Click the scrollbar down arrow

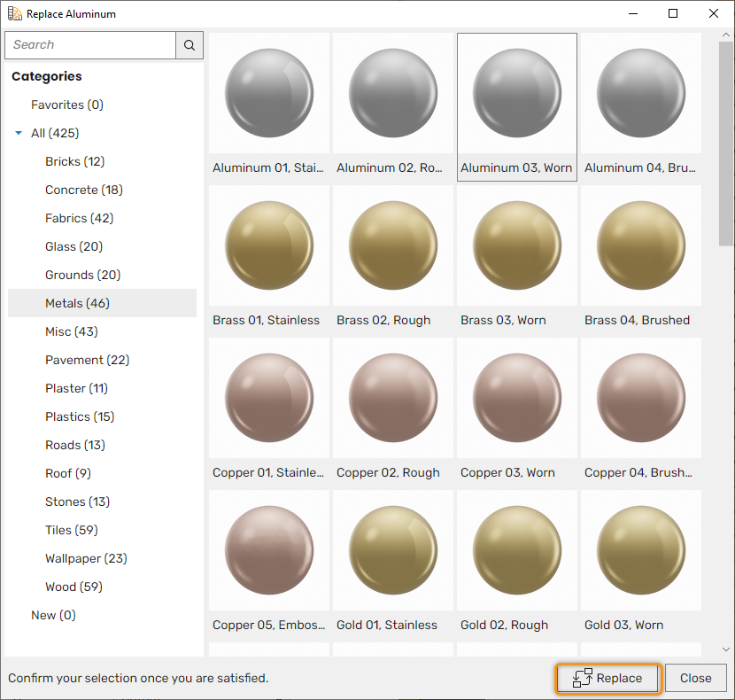click(725, 649)
